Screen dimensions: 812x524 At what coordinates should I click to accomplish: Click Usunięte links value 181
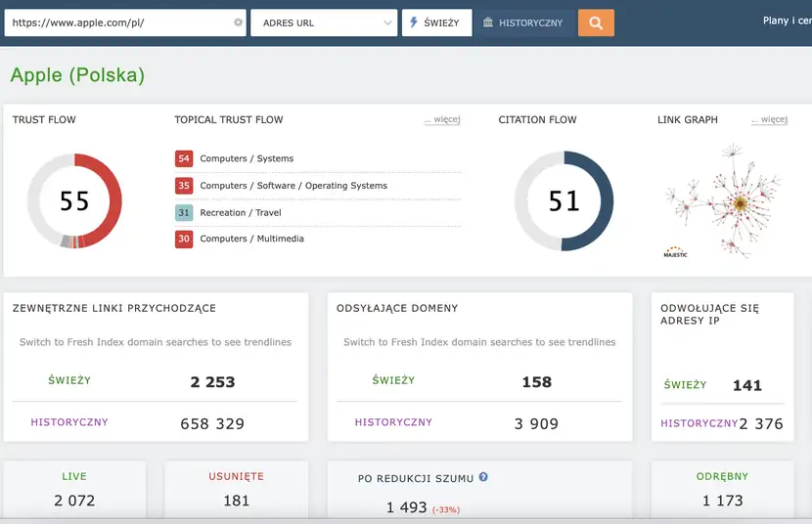coord(237,501)
